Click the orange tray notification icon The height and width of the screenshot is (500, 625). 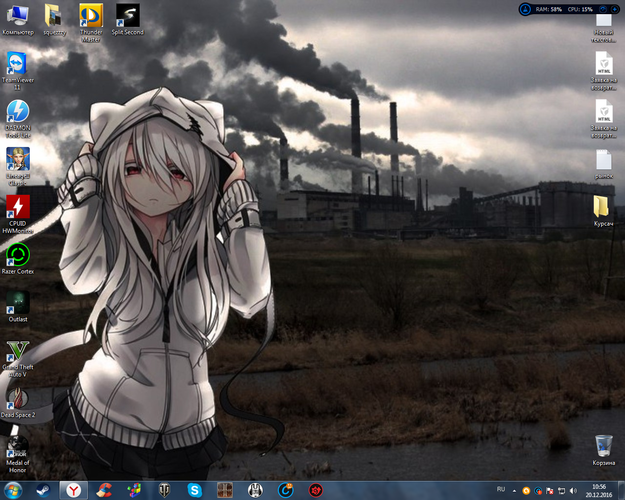pos(526,491)
